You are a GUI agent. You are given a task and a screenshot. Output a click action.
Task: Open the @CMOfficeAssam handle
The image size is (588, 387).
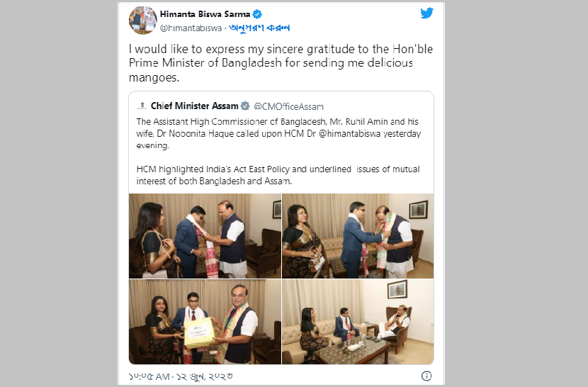point(289,106)
